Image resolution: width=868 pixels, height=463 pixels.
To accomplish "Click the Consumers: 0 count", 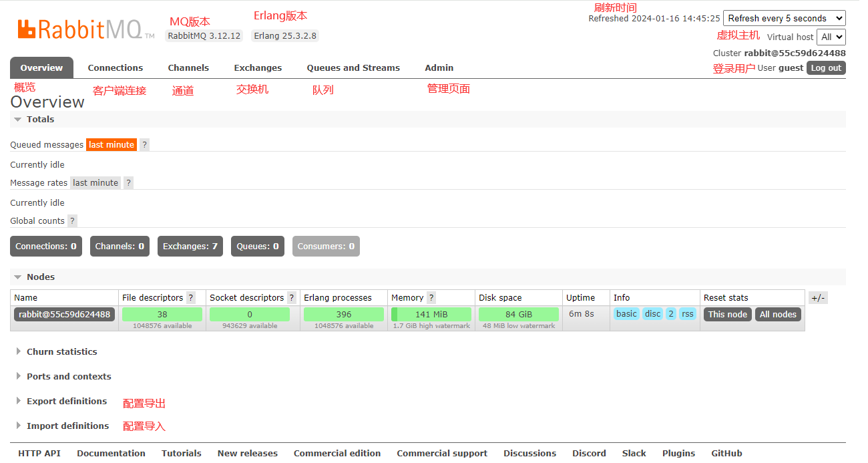I will pos(326,247).
